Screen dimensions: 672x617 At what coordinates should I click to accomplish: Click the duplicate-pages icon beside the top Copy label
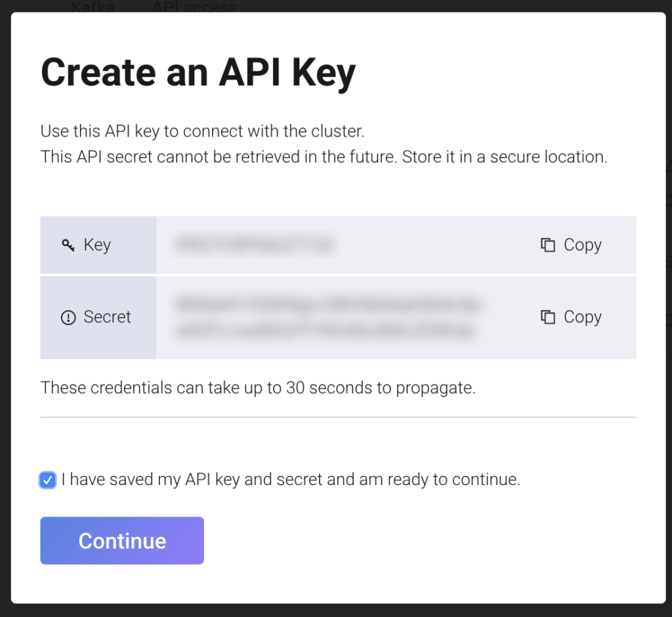point(549,244)
